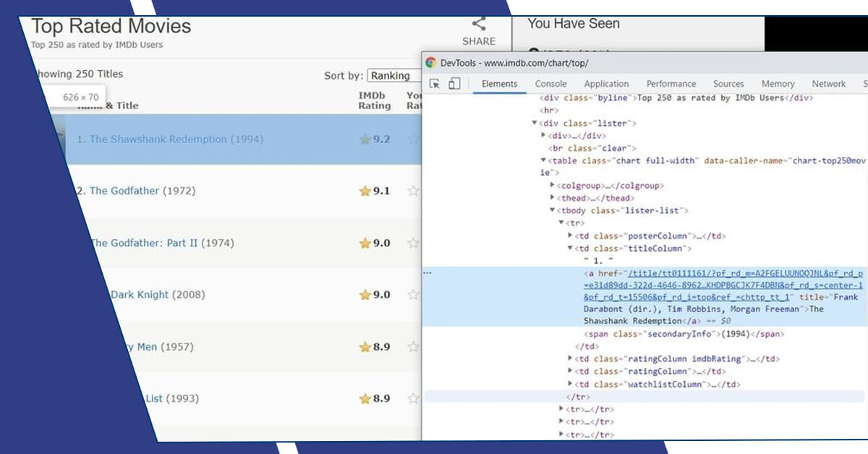Select the " 1. " text node line

pyautogui.click(x=599, y=260)
